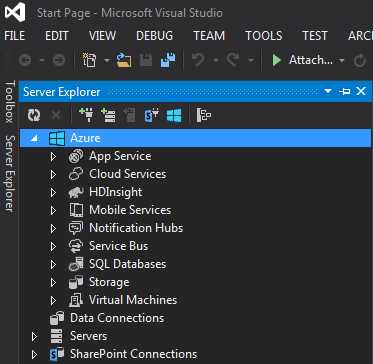Click the Windows Azure toolbar icon
The width and height of the screenshot is (373, 364).
174,115
